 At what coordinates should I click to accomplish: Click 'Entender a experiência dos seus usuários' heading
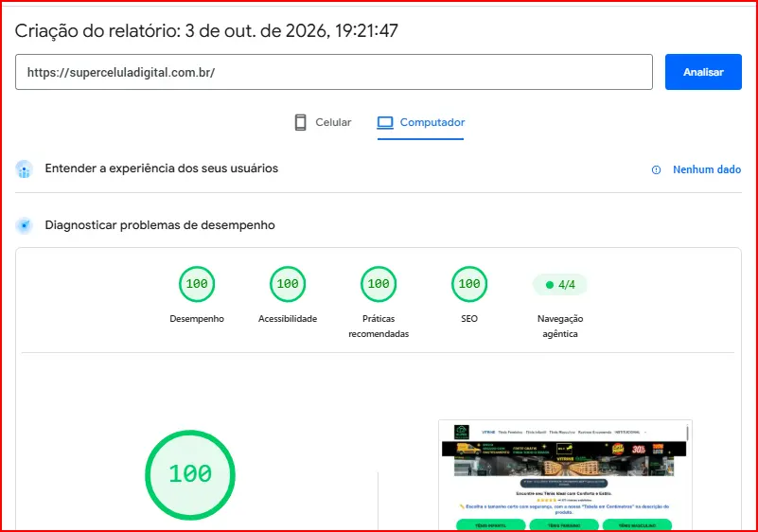click(x=162, y=168)
